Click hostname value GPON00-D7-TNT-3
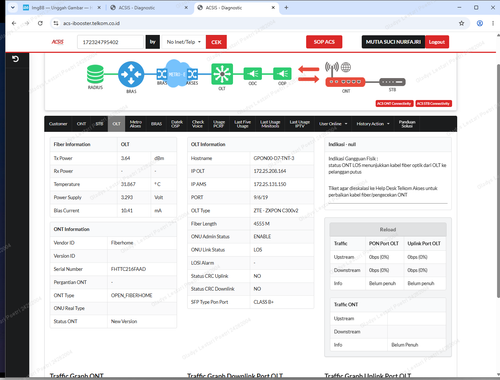This screenshot has height=380, width=500. pos(274,158)
